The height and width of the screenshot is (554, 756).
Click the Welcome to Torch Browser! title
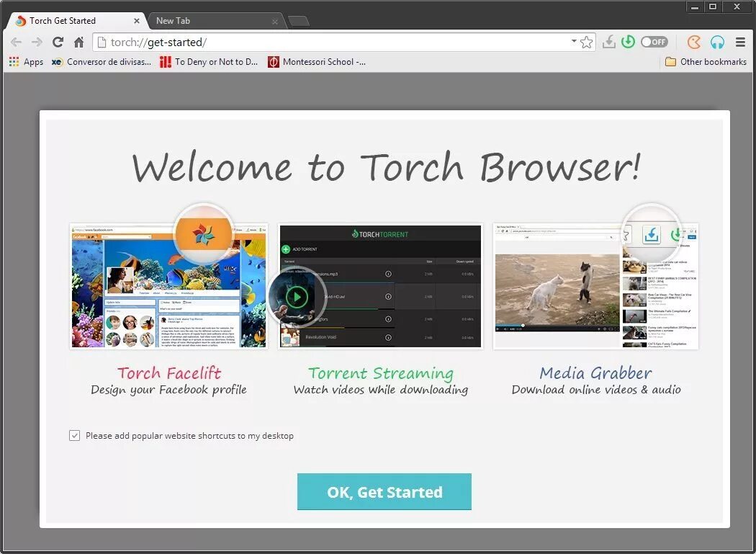pos(386,167)
